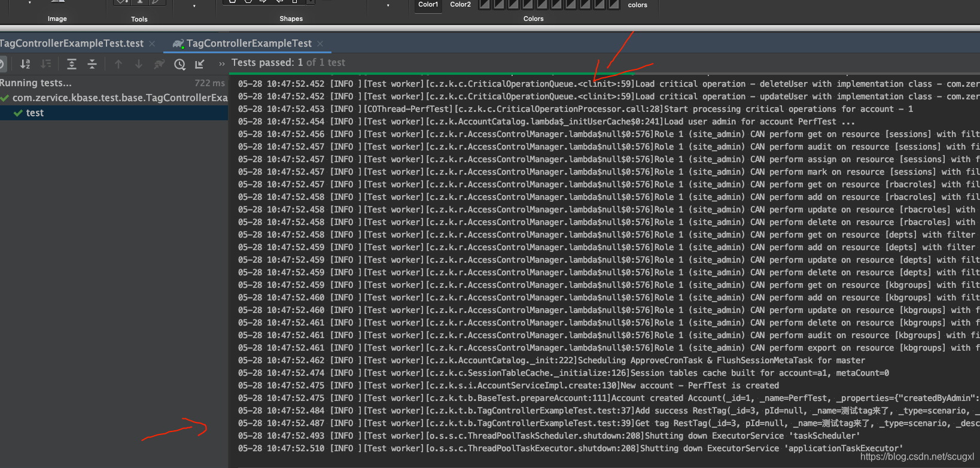Collapse all test nodes icon
Image resolution: width=980 pixels, height=468 pixels.
pos(92,64)
